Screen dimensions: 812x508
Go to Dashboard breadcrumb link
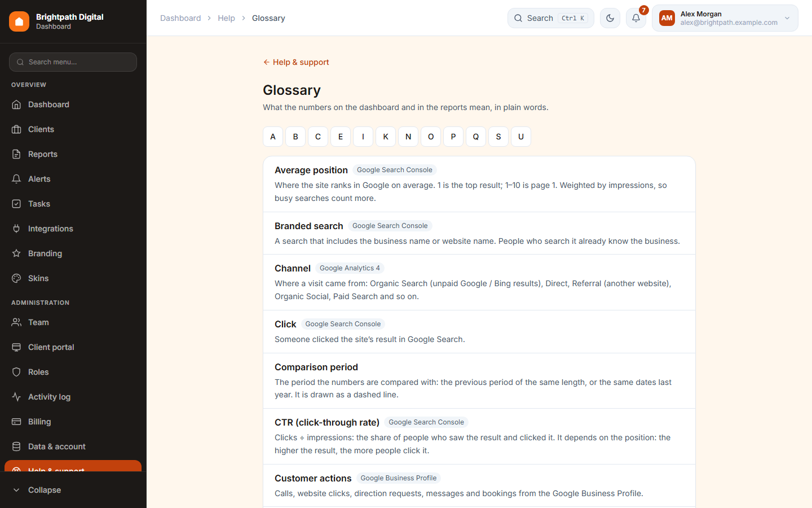[x=180, y=18]
